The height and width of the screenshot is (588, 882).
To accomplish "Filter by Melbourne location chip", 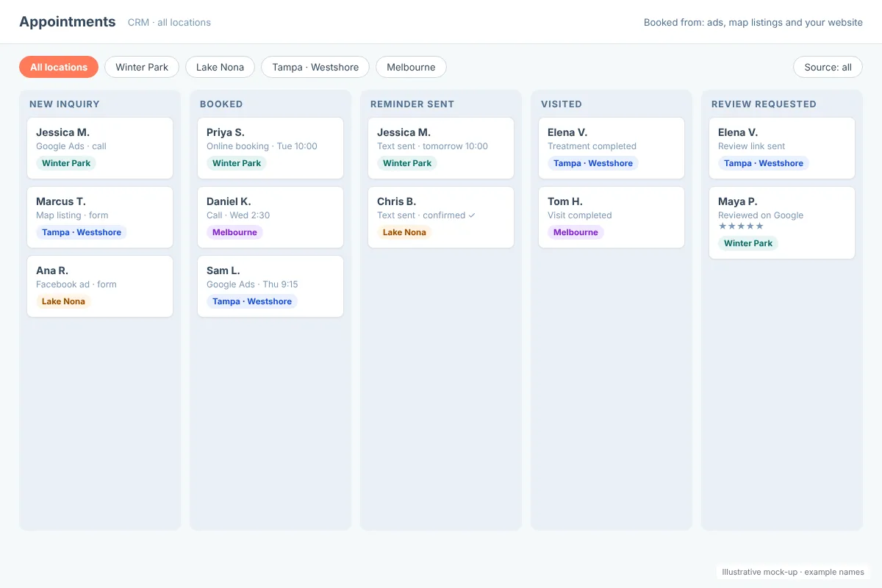I will [x=411, y=67].
